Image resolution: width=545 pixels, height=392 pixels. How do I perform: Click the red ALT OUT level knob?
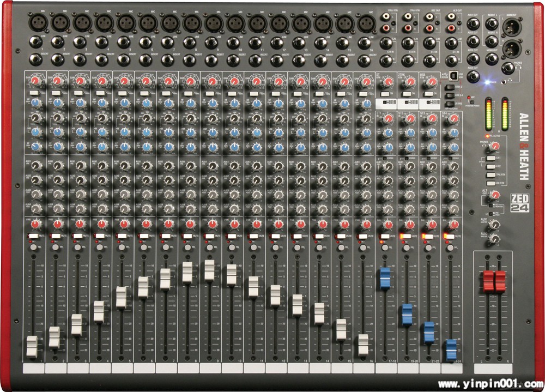coord(495,195)
